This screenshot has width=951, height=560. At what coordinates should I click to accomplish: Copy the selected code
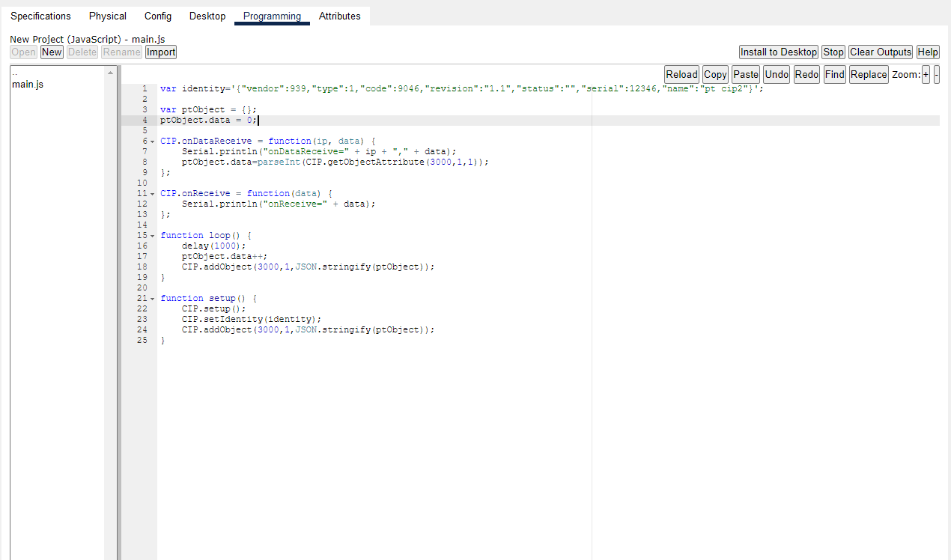pos(714,74)
